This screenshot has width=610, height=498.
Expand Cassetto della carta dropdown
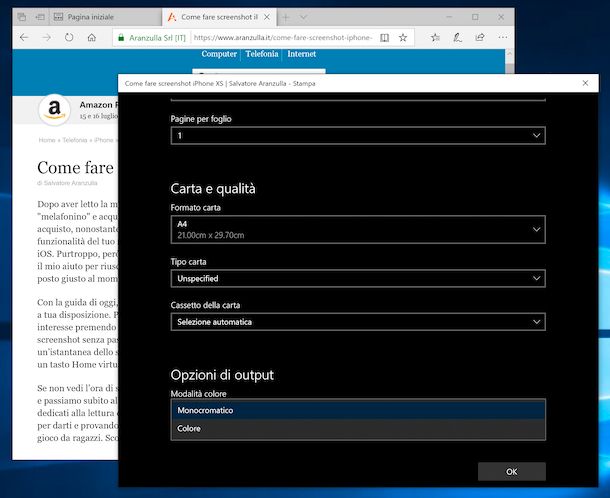(360, 322)
